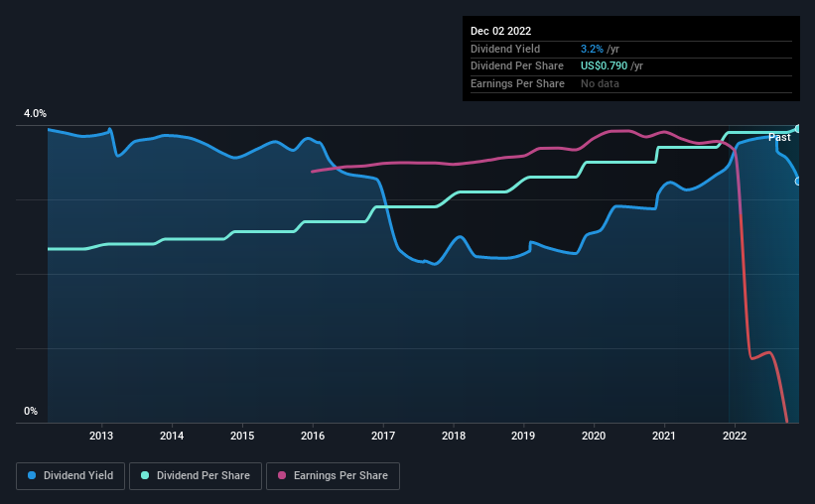The width and height of the screenshot is (815, 504).
Task: Click the 0% y-axis label
Action: tap(31, 411)
